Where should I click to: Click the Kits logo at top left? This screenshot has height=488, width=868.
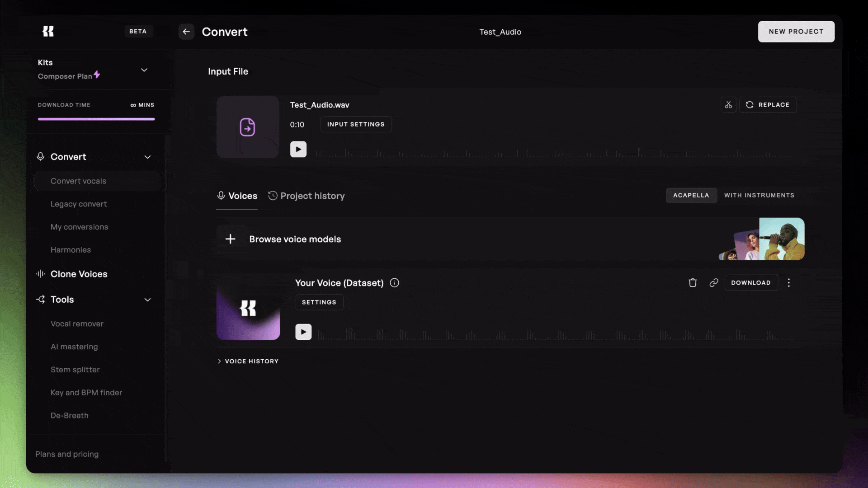[x=48, y=31]
